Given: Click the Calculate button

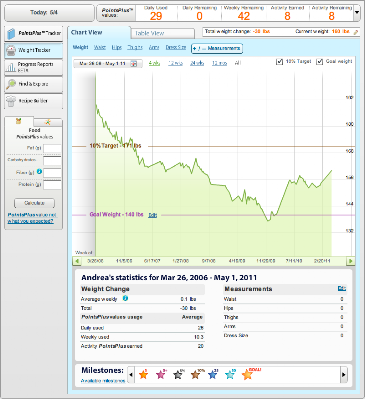Looking at the screenshot, I should [34, 203].
